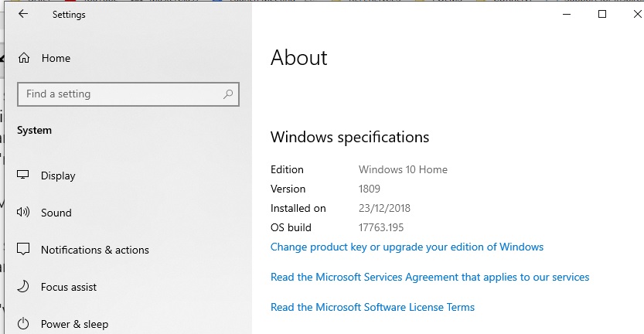Select version value 1809
644x334 pixels.
(x=370, y=189)
